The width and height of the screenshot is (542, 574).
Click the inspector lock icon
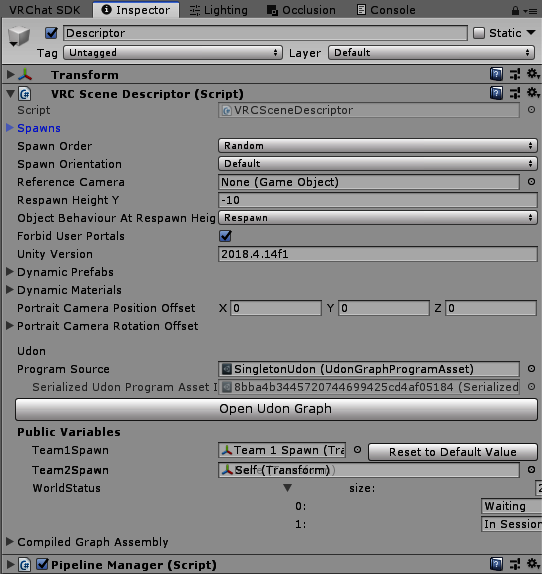pyautogui.click(x=515, y=11)
